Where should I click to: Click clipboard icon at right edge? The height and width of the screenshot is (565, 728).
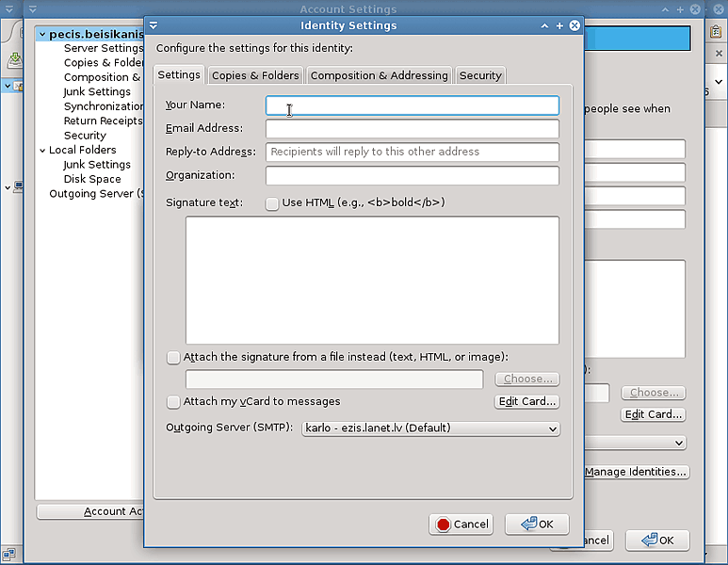coord(716,31)
